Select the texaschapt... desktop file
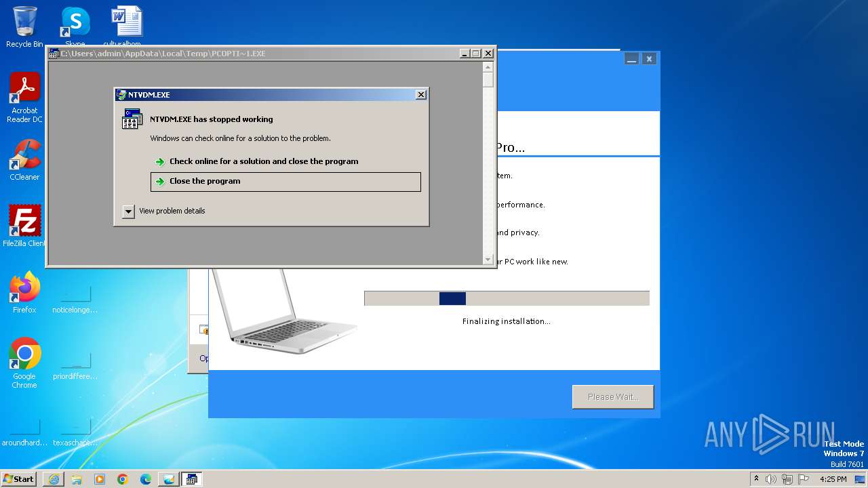Screen dimensions: 868x488 coord(75,432)
